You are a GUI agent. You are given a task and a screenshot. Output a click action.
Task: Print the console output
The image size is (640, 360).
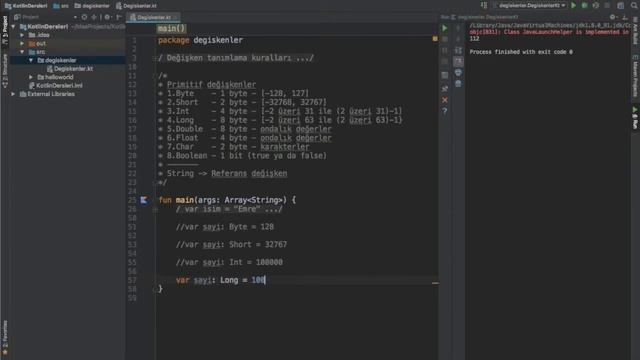(x=458, y=73)
